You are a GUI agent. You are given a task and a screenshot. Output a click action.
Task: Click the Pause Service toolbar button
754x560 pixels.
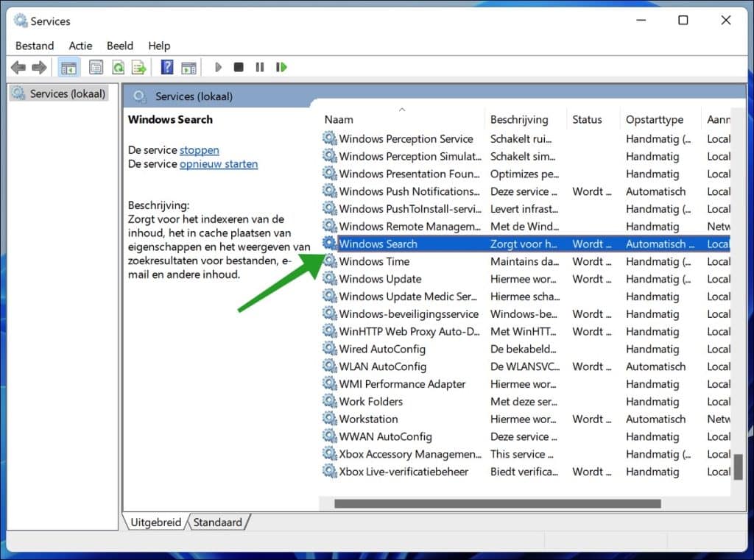click(x=259, y=67)
